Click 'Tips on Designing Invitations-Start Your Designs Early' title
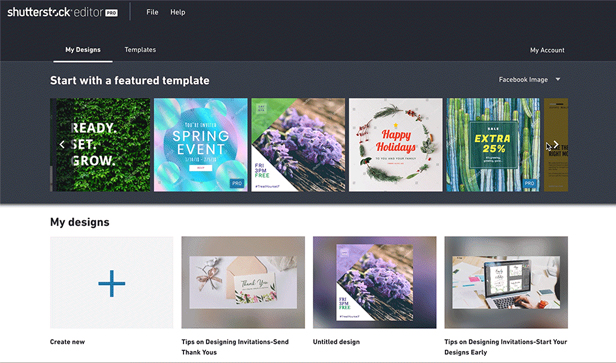 506,347
